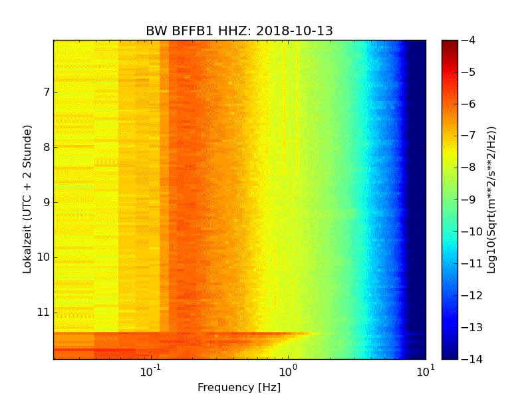
Task: Click the colorbar tick label '−7'
Action: 469,136
